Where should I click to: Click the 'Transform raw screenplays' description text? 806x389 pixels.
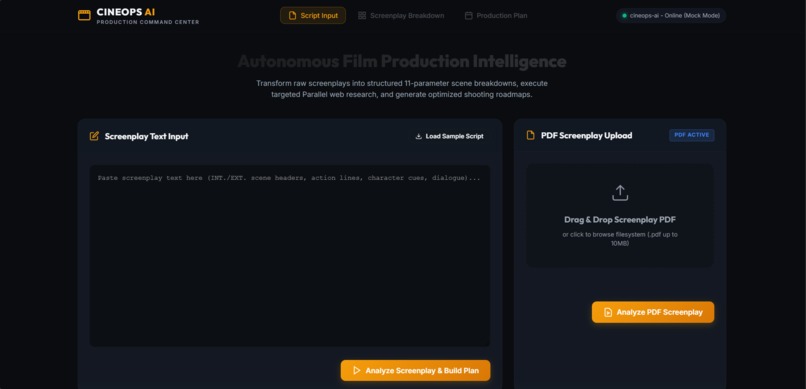[x=402, y=89]
